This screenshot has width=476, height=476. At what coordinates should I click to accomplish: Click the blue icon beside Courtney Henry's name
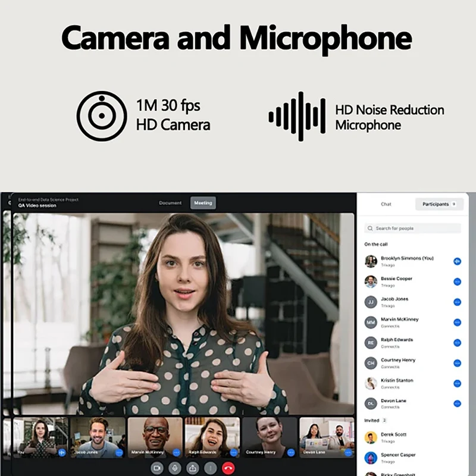coord(457,363)
